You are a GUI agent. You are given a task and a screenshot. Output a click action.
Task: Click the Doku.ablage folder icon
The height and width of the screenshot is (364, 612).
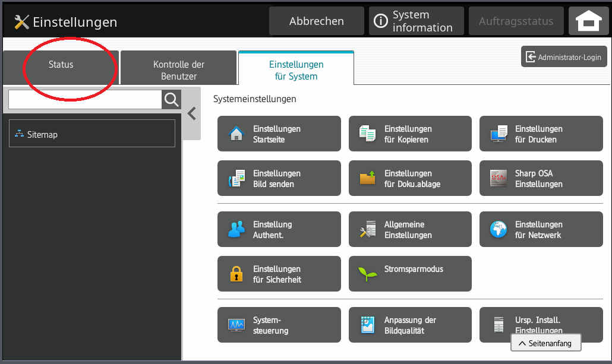pos(368,179)
